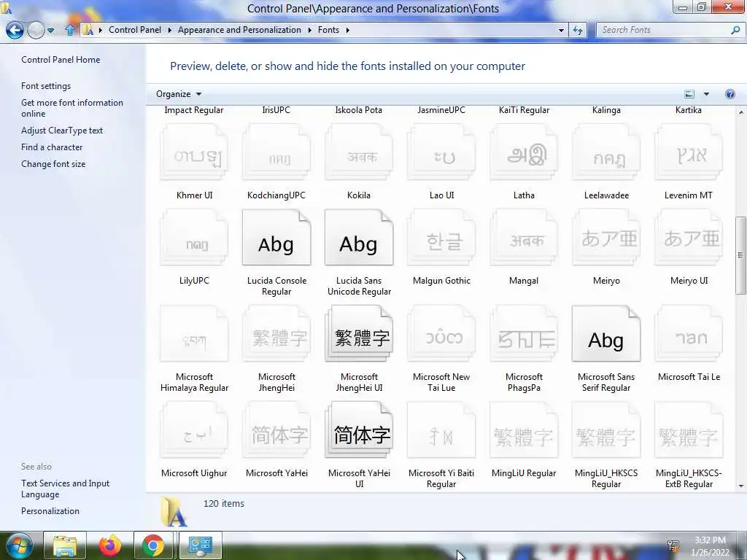
Task: Open Get more font information online
Action: pyautogui.click(x=72, y=108)
